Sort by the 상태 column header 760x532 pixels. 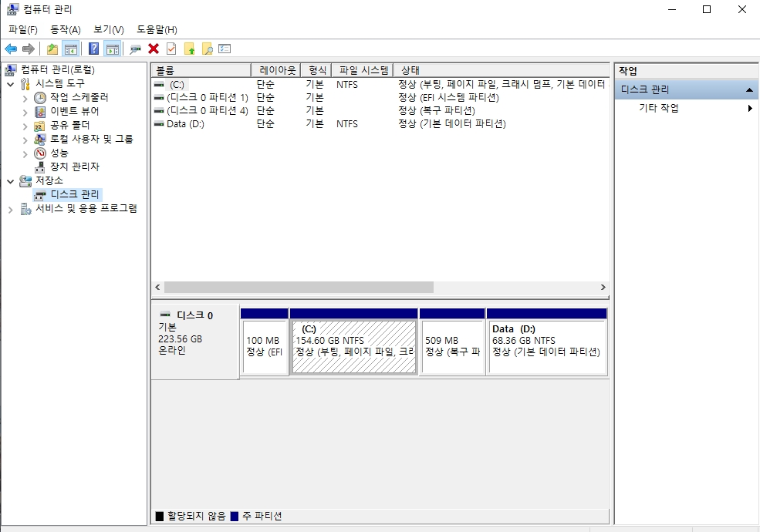(502, 70)
